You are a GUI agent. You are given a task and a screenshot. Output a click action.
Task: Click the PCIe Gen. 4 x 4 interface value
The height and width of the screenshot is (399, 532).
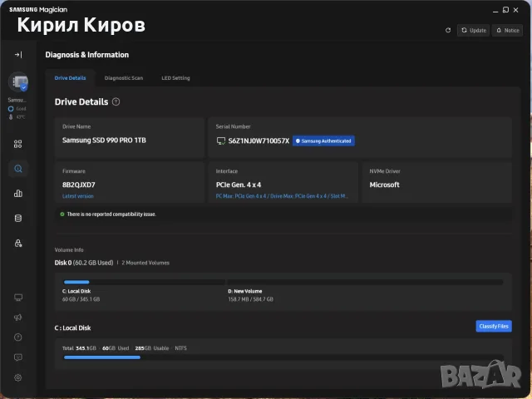click(239, 185)
